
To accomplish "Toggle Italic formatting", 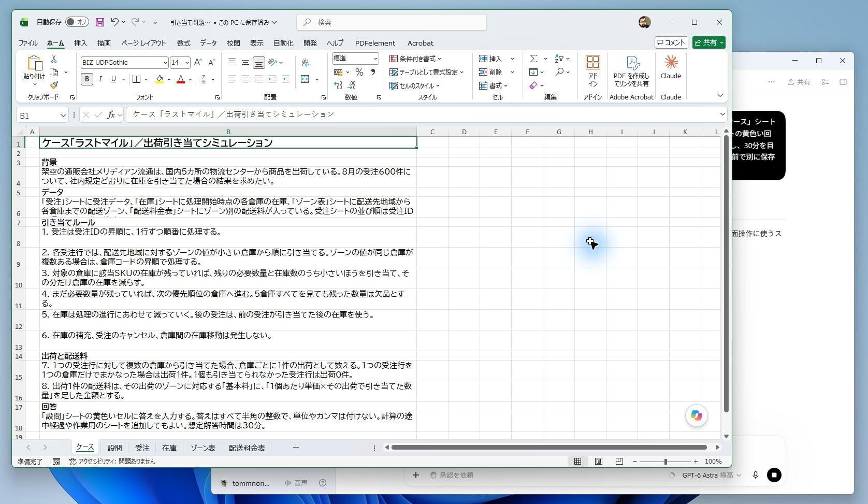I will coord(100,79).
